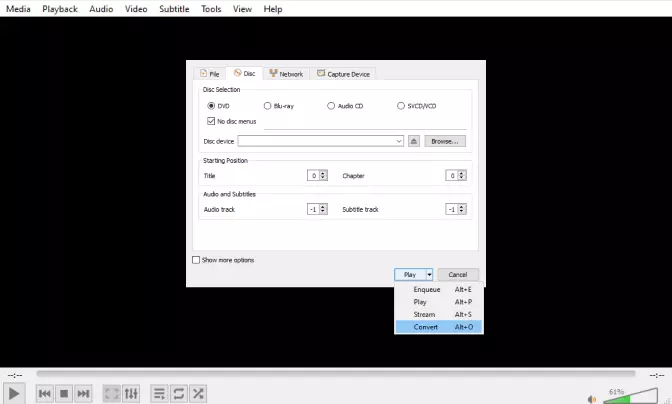The image size is (672, 404).
Task: Toggle fullscreen video mode icon
Action: pos(112,393)
